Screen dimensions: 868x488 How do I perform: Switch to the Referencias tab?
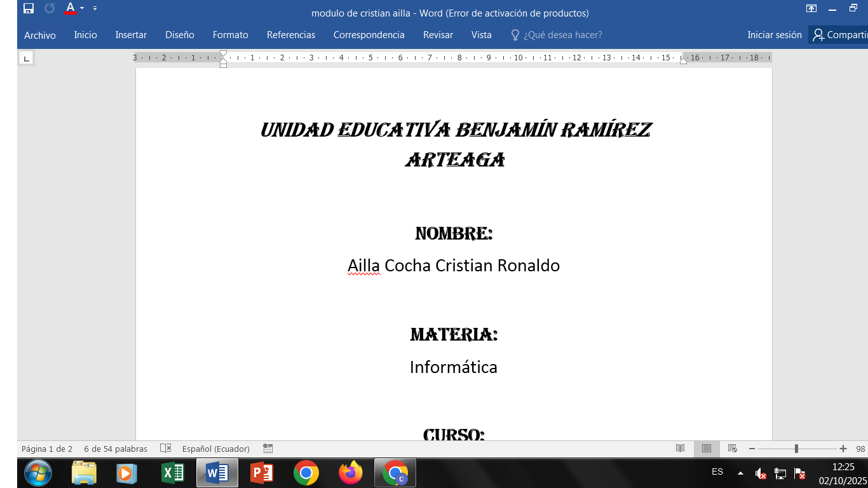[291, 35]
